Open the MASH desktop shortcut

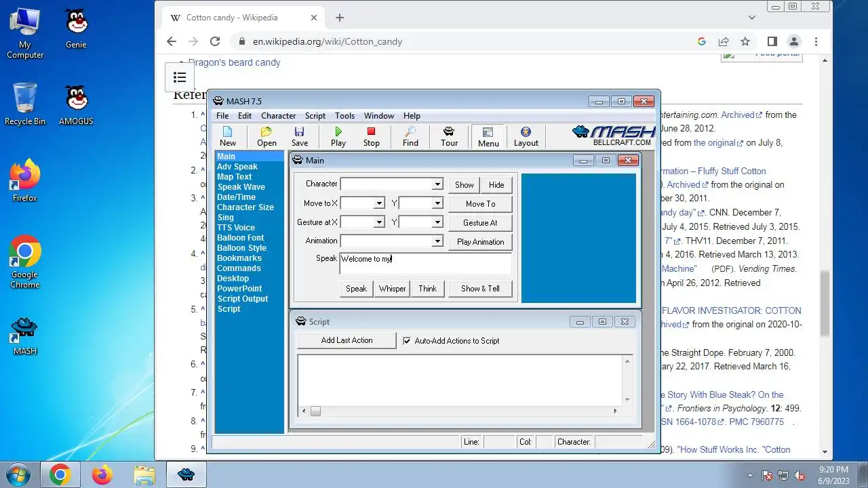25,337
